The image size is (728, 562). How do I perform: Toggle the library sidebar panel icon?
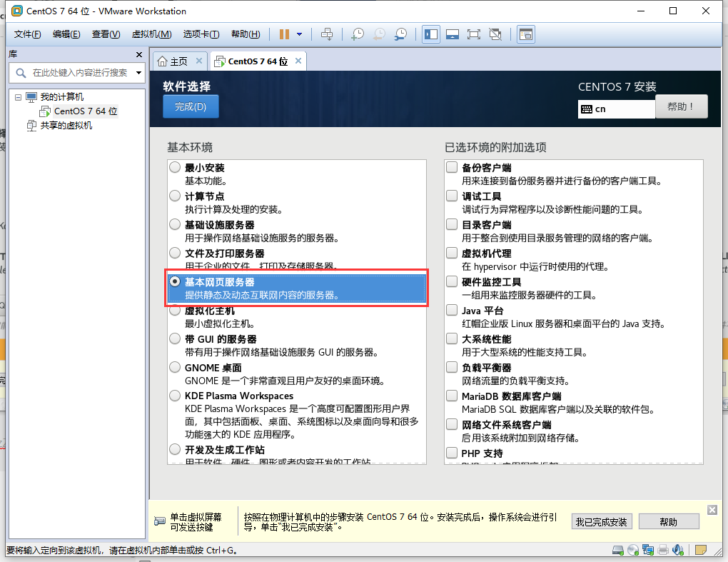[x=430, y=34]
